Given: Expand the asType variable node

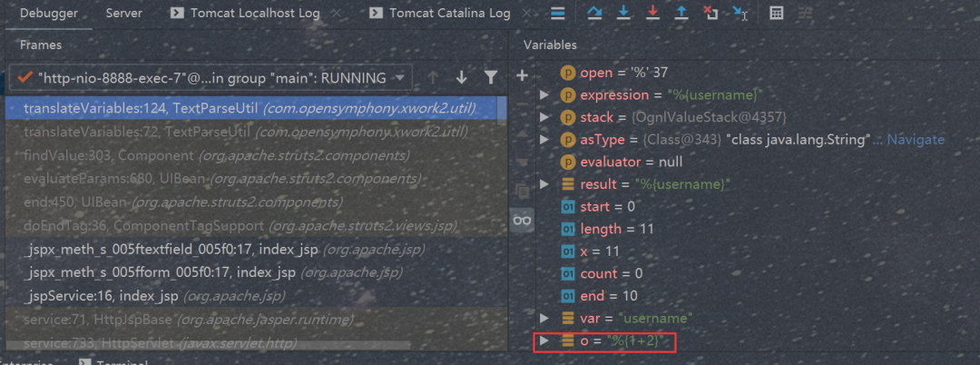Looking at the screenshot, I should click(x=544, y=140).
